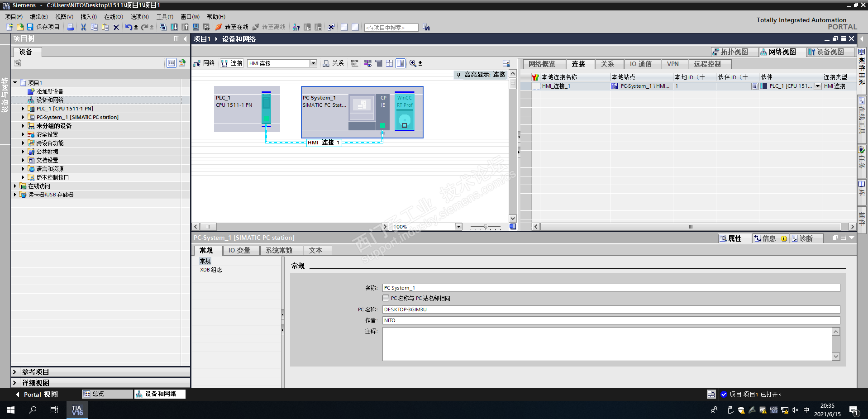Open the 在线(O) menu
Image resolution: width=868 pixels, height=419 pixels.
tap(114, 17)
